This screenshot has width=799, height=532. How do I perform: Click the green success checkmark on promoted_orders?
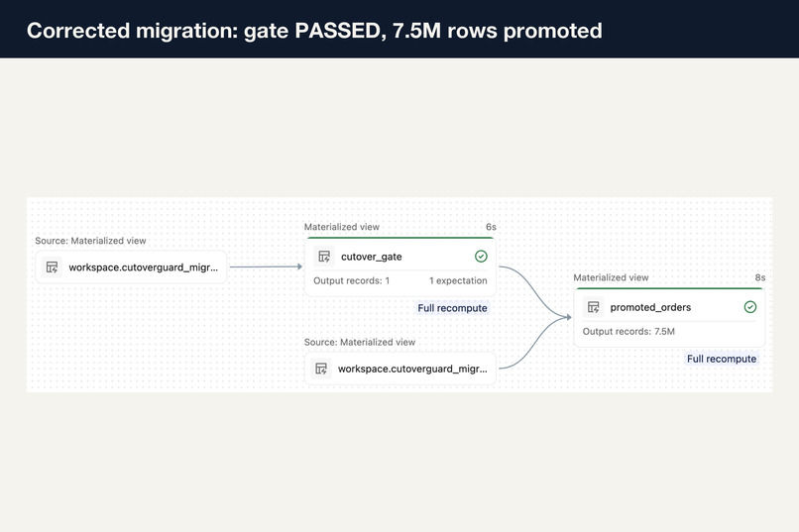pos(750,307)
